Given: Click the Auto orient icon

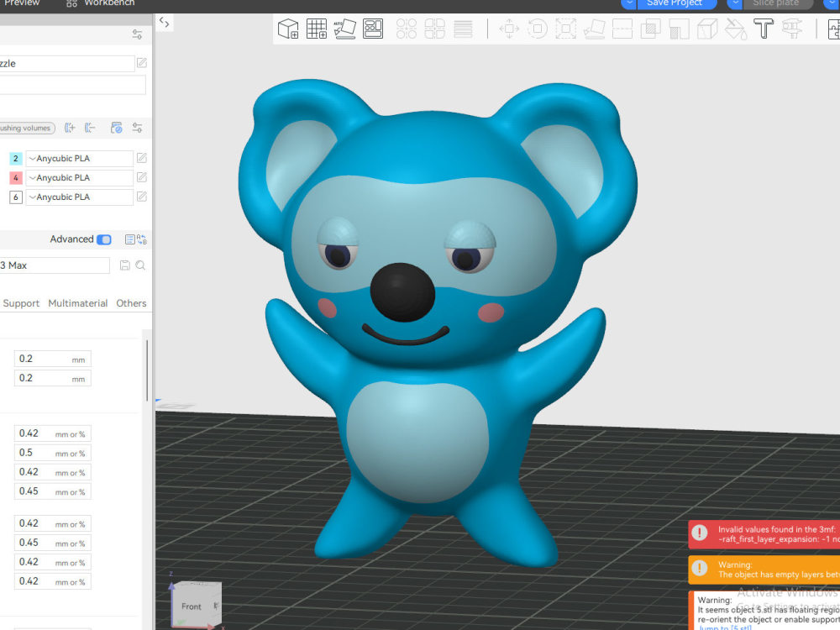Looking at the screenshot, I should coord(344,29).
